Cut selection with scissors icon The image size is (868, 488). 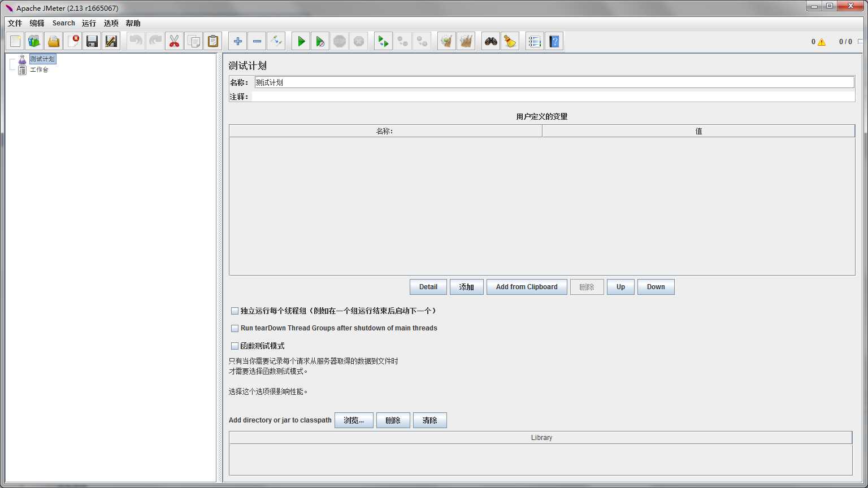point(175,41)
